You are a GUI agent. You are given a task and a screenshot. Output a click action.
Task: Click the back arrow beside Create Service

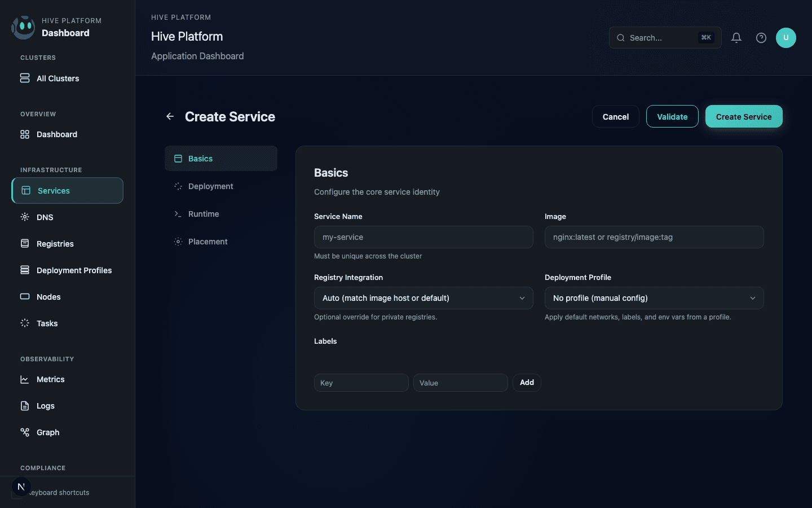pos(170,116)
